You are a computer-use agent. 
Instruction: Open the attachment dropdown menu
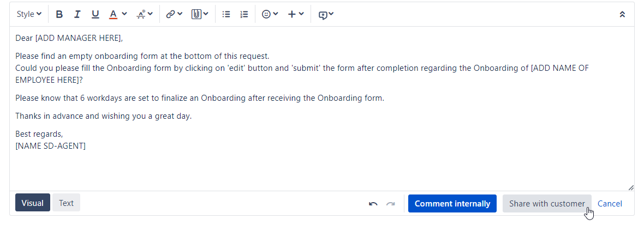200,14
